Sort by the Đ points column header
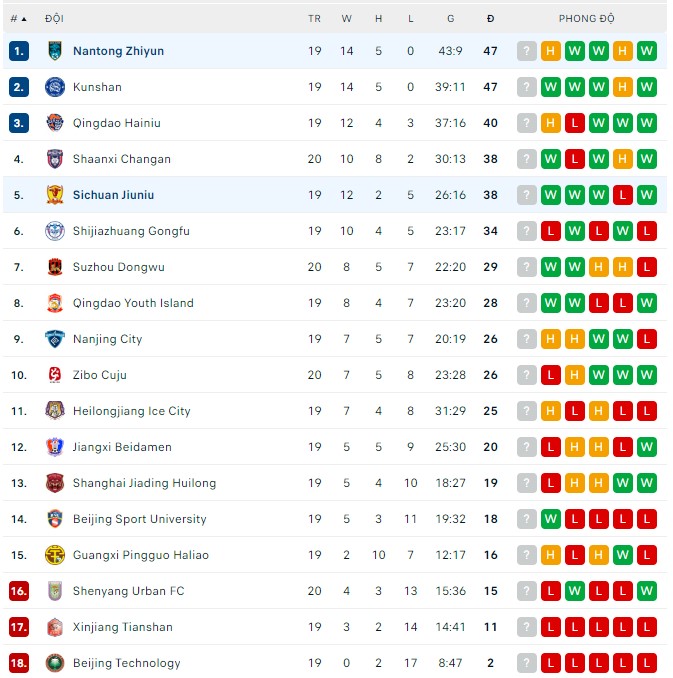 pos(490,19)
